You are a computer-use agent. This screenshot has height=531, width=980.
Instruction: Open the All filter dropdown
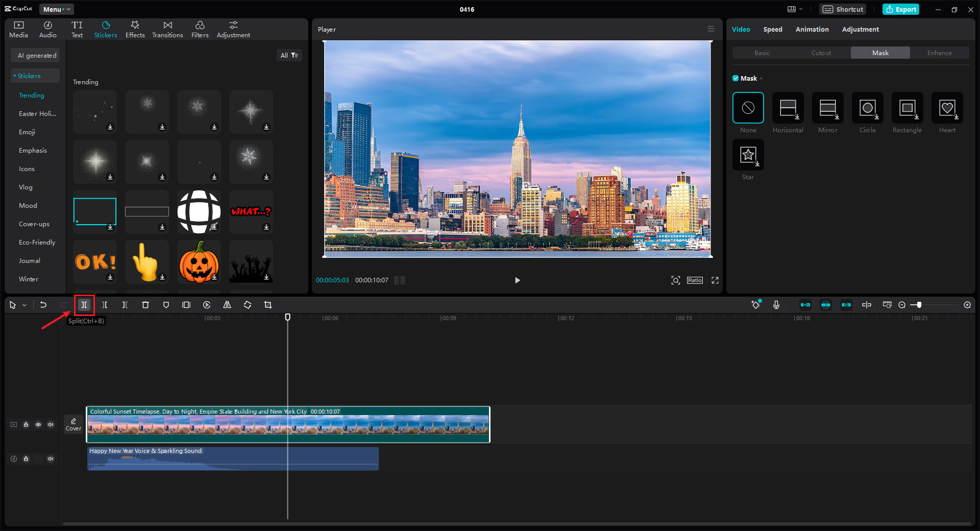pyautogui.click(x=289, y=55)
